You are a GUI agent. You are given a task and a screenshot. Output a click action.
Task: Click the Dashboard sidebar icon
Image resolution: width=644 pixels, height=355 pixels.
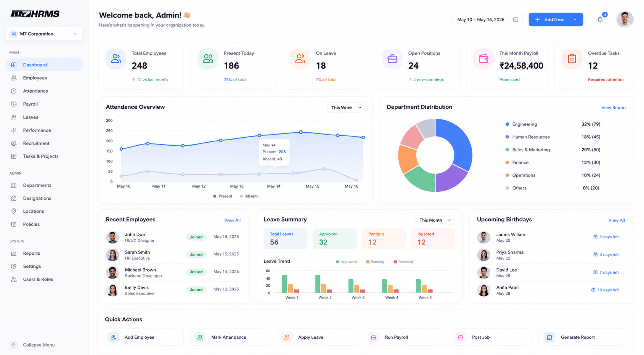14,65
